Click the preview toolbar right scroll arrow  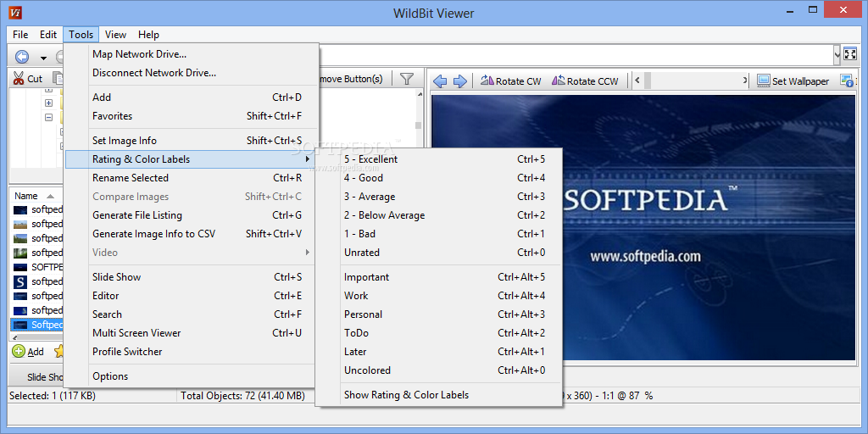coord(745,81)
